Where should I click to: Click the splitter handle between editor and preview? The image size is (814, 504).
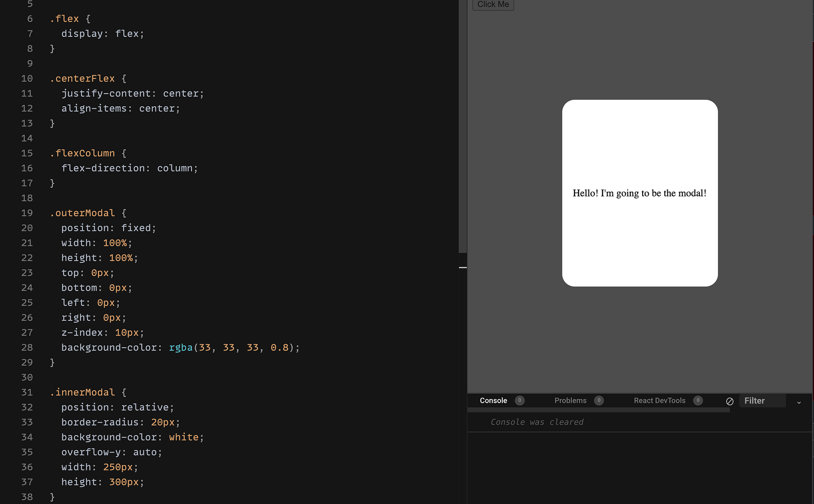pyautogui.click(x=463, y=267)
